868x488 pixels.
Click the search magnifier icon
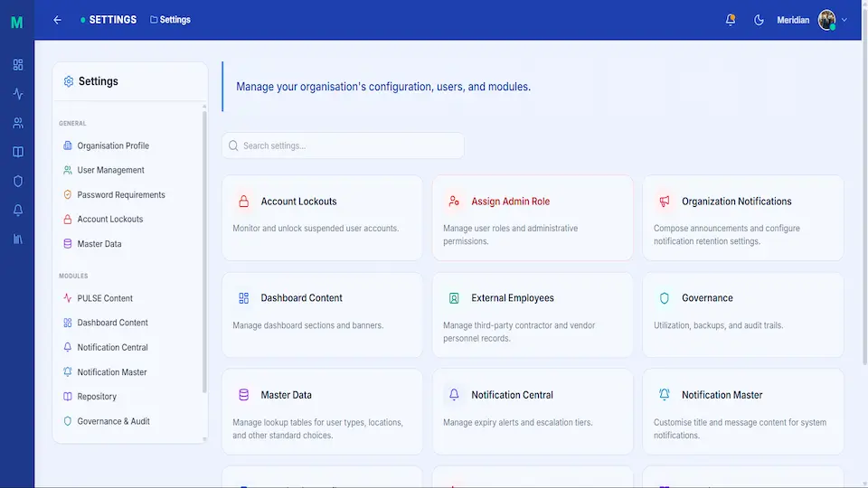(x=233, y=145)
